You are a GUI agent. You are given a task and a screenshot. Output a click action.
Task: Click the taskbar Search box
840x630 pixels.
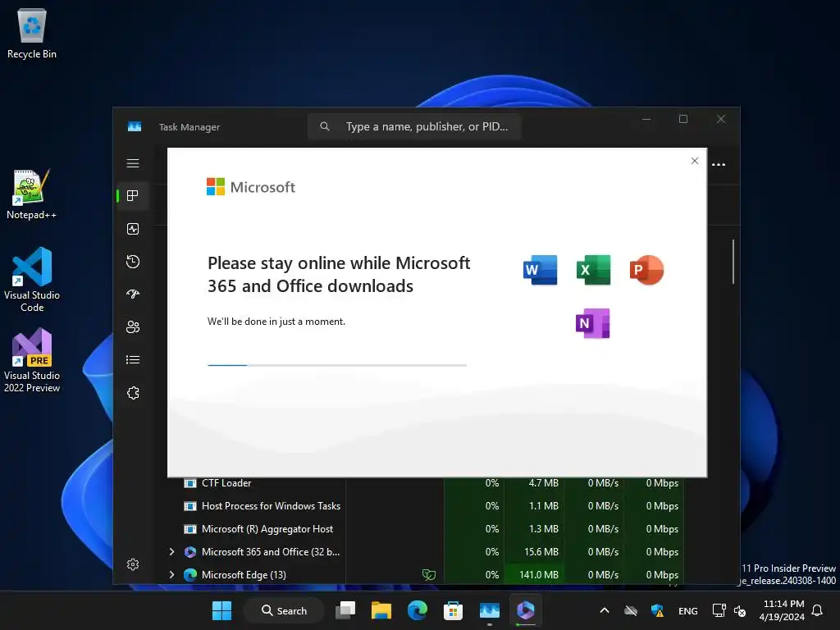click(284, 610)
